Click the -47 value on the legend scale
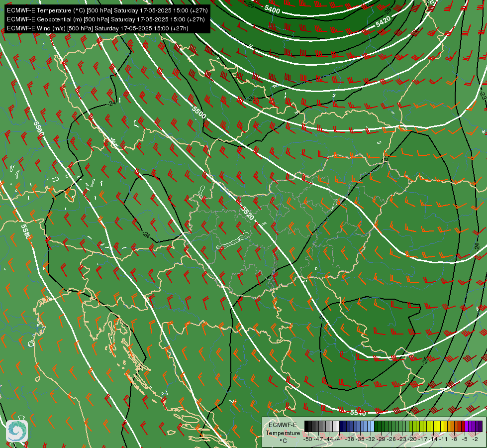The width and height of the screenshot is (487, 448). (319, 439)
